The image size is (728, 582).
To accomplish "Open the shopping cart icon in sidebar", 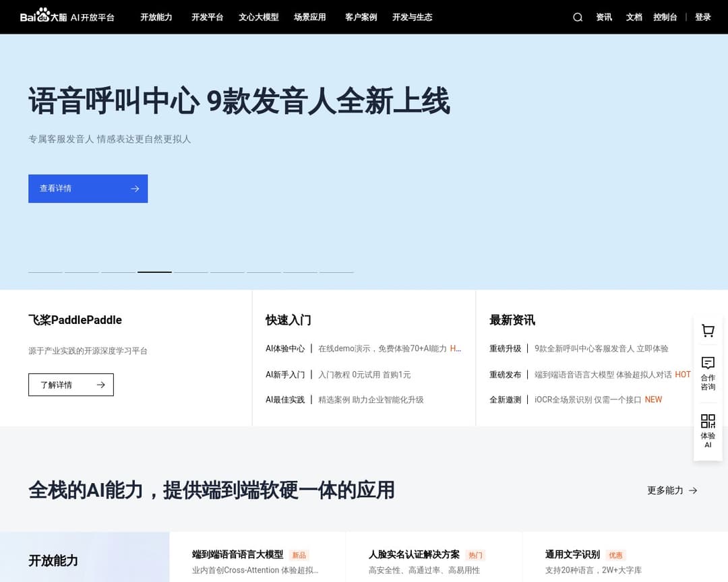I will point(708,331).
